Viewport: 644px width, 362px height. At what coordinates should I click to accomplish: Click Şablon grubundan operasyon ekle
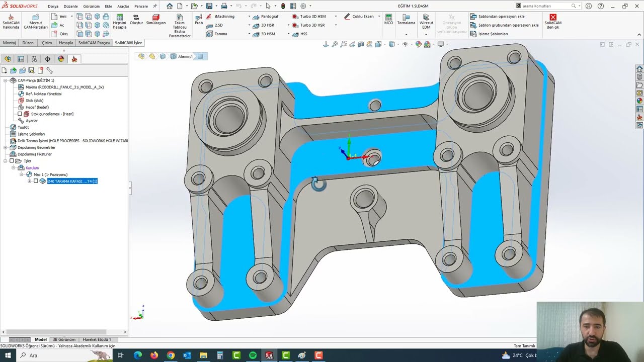(505, 25)
